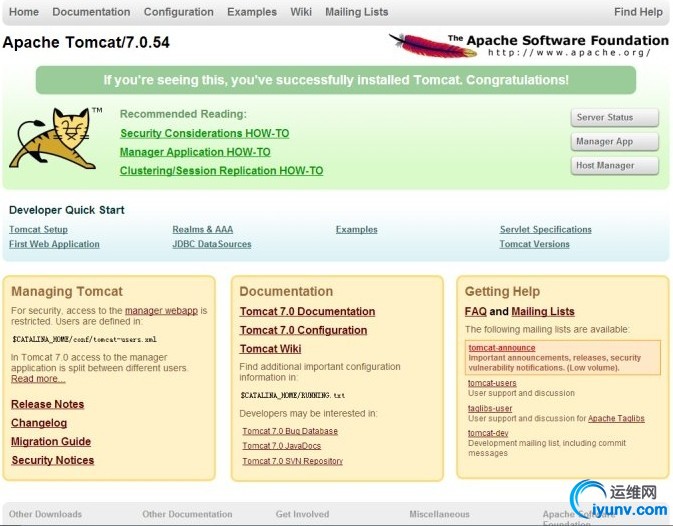Open Tomcat Wiki link in Documentation box
This screenshot has height=526, width=673.
click(270, 349)
